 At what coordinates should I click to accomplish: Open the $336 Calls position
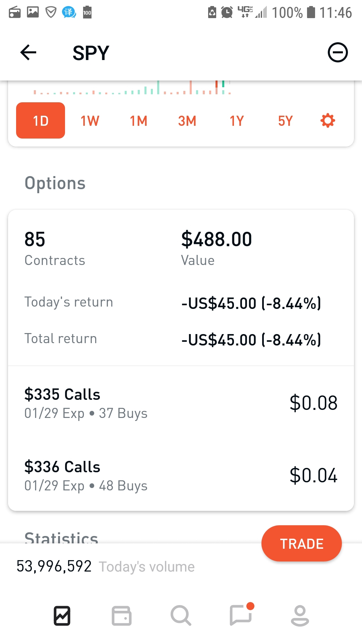point(181,476)
